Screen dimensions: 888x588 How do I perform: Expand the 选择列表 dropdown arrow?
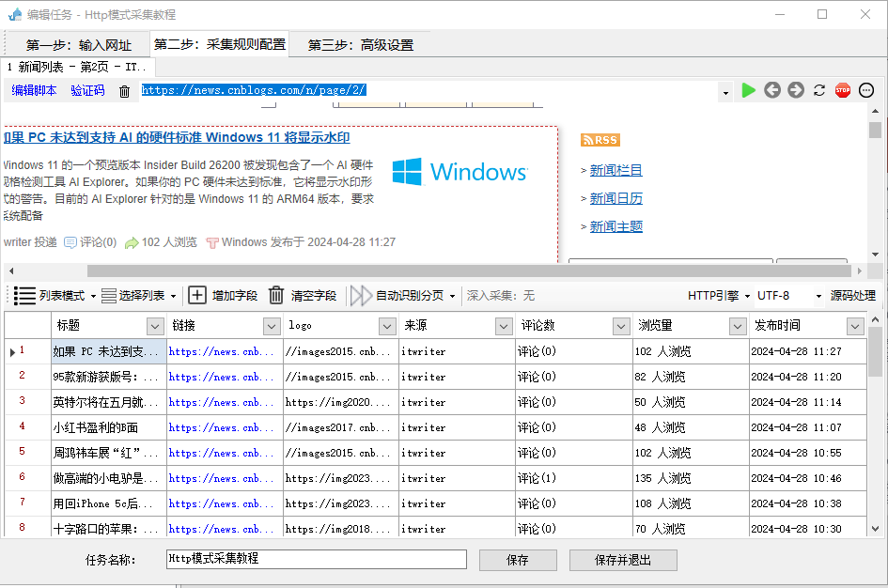173,296
